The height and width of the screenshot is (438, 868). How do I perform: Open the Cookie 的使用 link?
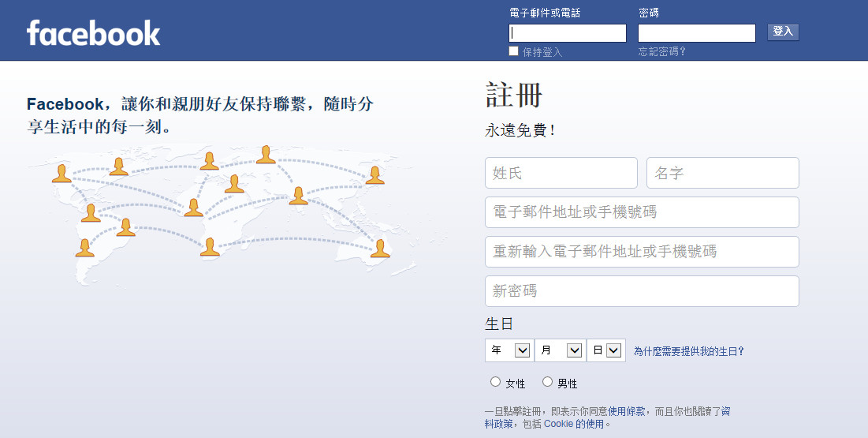click(573, 424)
